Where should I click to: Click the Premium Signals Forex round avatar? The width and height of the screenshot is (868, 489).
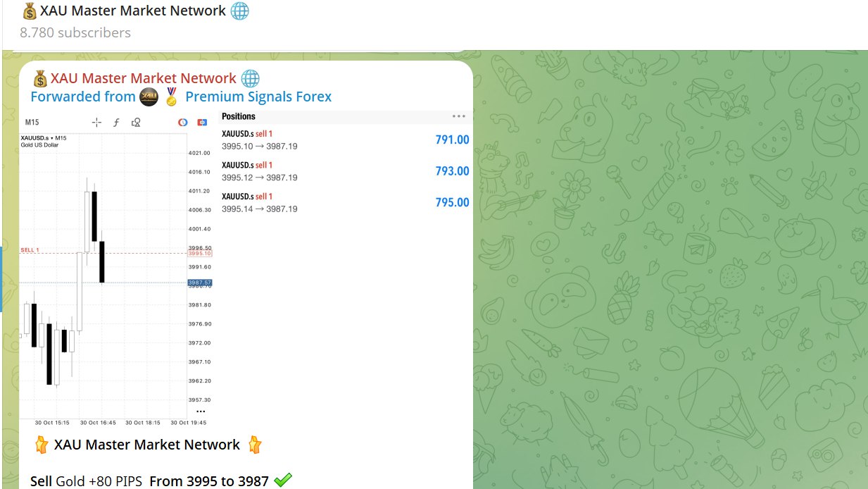click(x=149, y=97)
